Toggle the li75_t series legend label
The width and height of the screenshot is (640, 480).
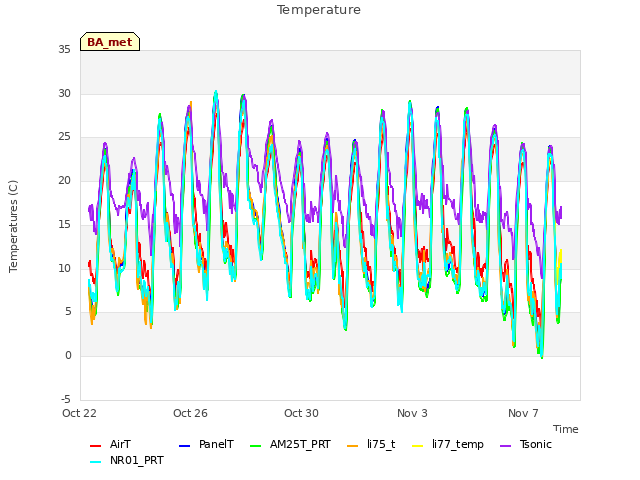(x=381, y=444)
